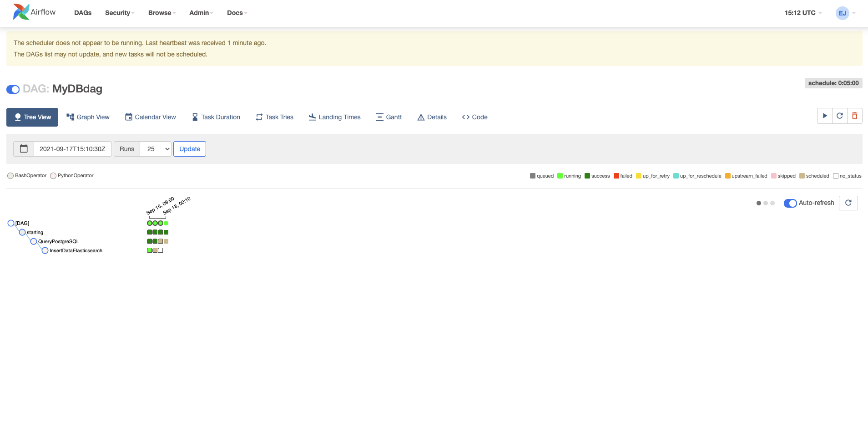Click the up_for_reschedule turquoise swatch
This screenshot has width=868, height=439.
click(676, 176)
